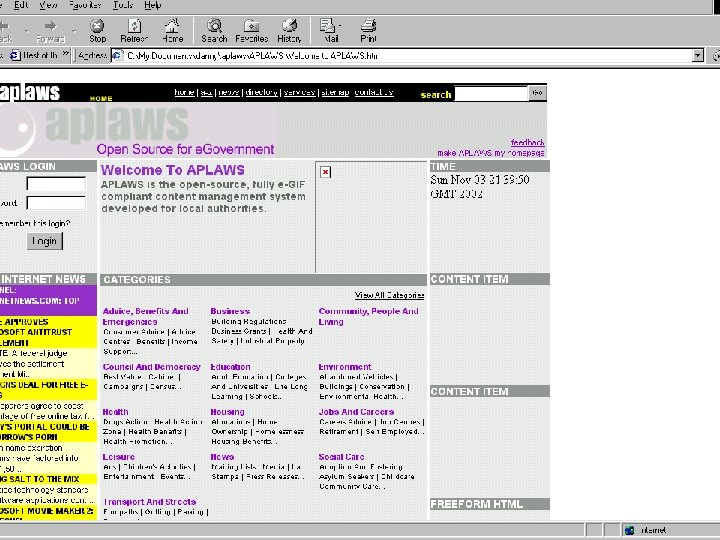The width and height of the screenshot is (720, 540).
Task: Click the feedback link
Action: click(x=528, y=143)
